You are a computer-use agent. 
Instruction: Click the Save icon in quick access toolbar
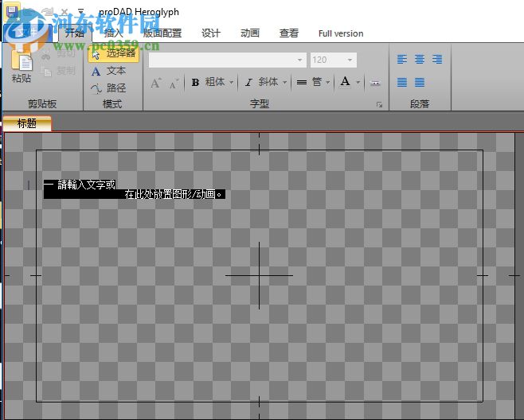point(12,11)
